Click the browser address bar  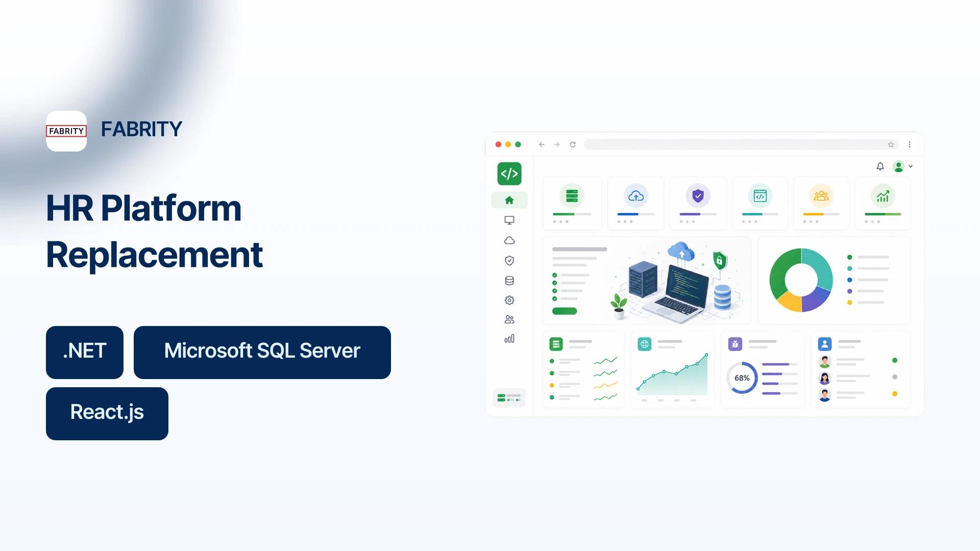pos(741,144)
